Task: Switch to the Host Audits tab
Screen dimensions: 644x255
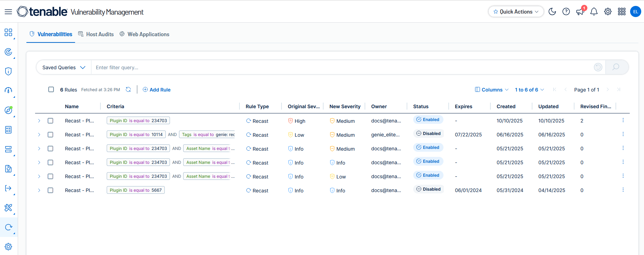Action: 96,34
